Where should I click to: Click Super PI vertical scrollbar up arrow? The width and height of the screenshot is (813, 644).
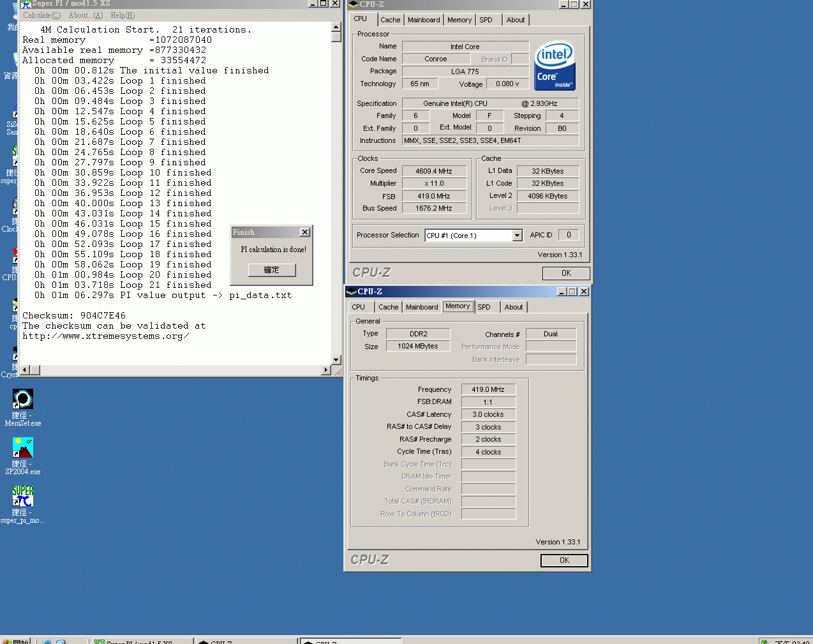tap(336, 27)
